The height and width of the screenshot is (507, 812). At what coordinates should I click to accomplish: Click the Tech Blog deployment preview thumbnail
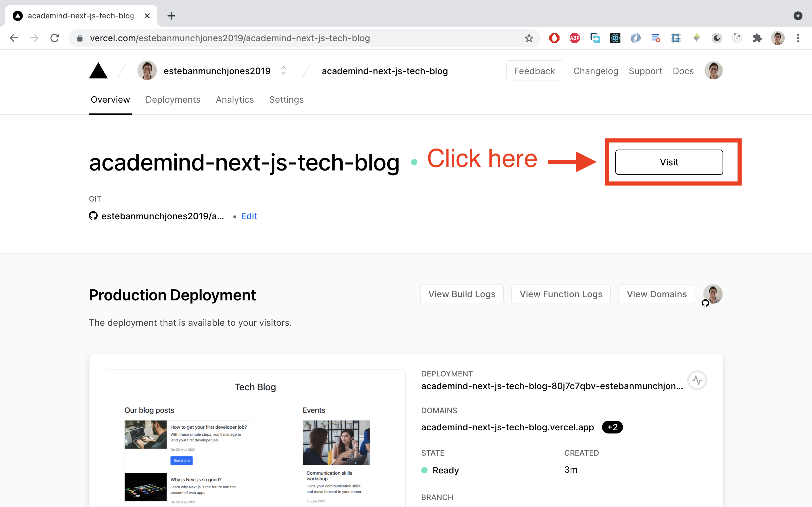pos(255,436)
